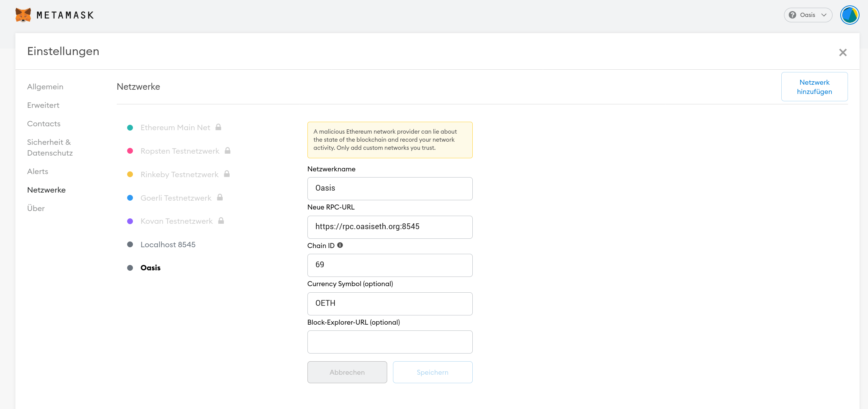Open the Über settings tab
The height and width of the screenshot is (409, 868).
[x=36, y=208]
